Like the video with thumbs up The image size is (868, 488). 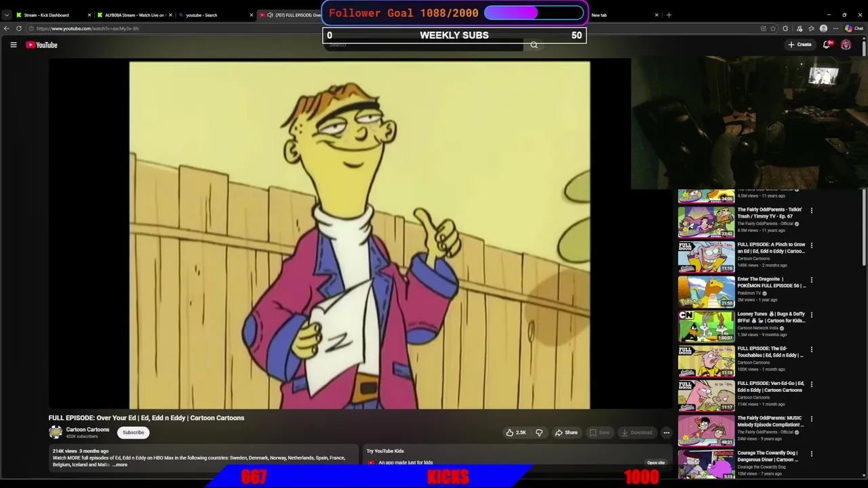pos(515,432)
